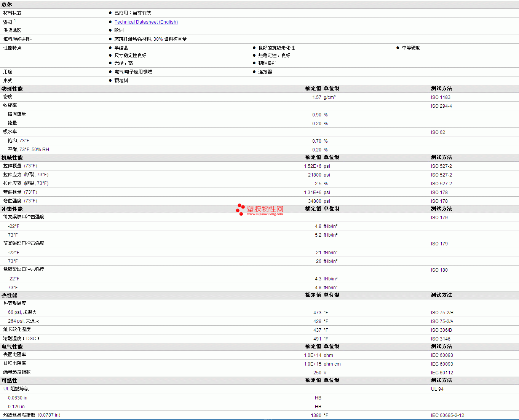Click the 密度 row label

(8, 97)
